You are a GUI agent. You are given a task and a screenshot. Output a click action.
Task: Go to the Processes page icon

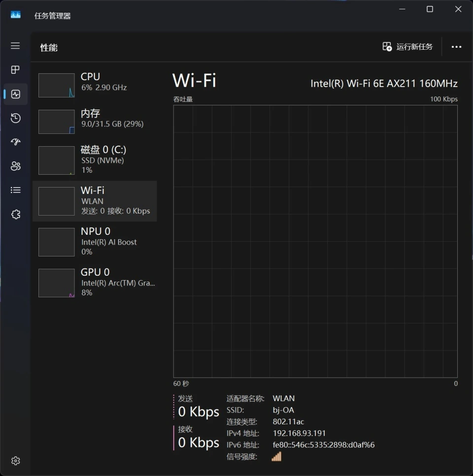pos(15,70)
